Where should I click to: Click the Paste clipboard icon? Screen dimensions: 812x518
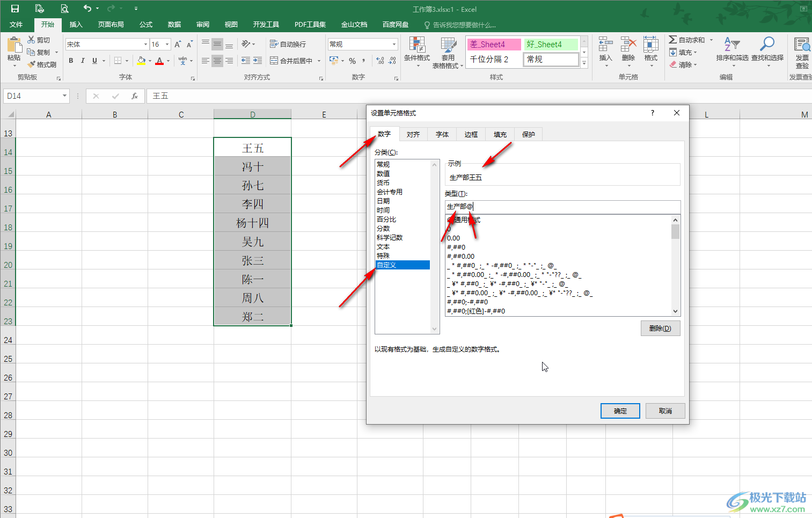14,45
